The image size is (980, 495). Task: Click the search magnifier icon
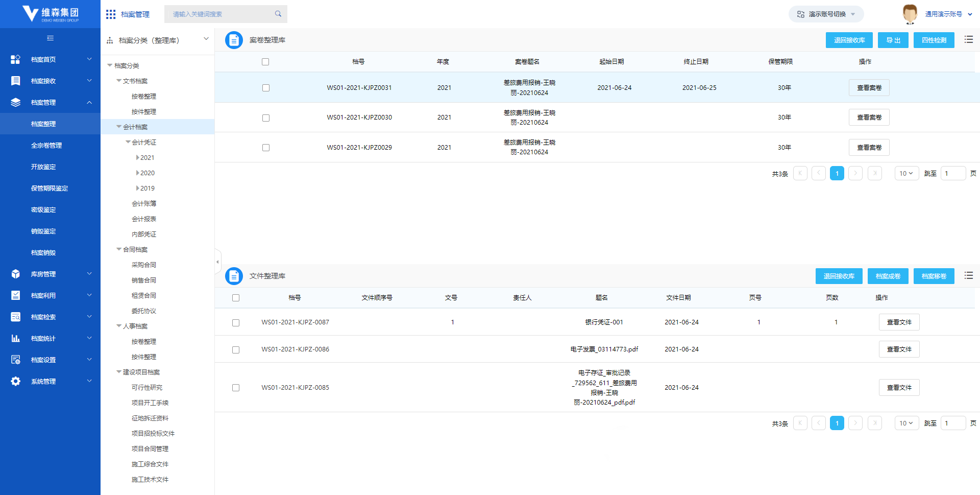coord(278,14)
